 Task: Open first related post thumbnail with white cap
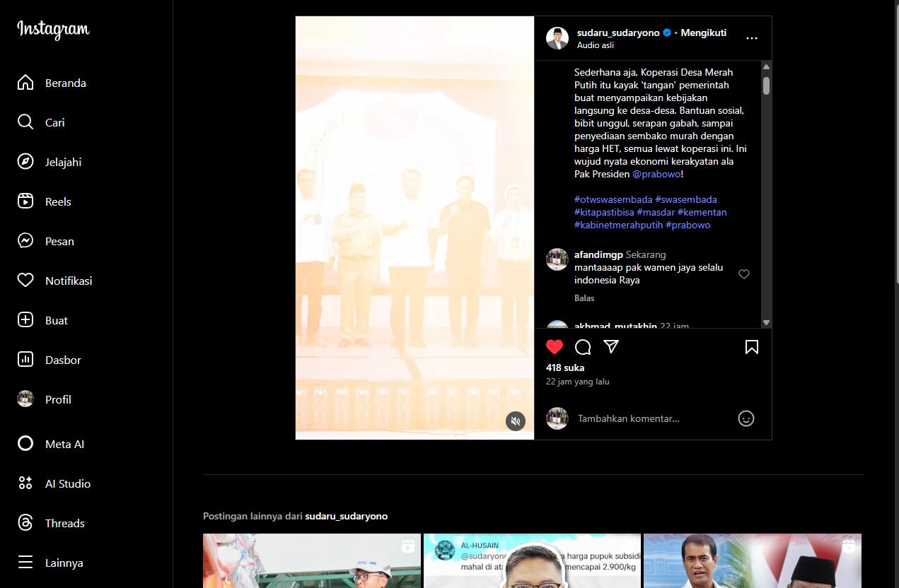click(312, 560)
